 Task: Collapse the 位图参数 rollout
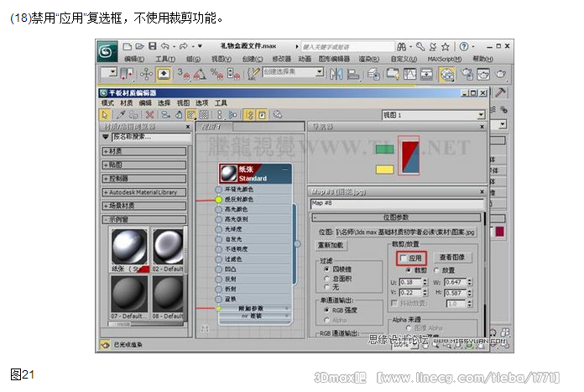396,217
